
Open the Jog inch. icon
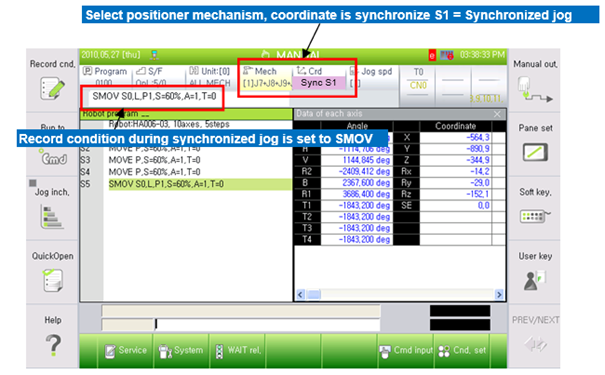pyautogui.click(x=52, y=217)
